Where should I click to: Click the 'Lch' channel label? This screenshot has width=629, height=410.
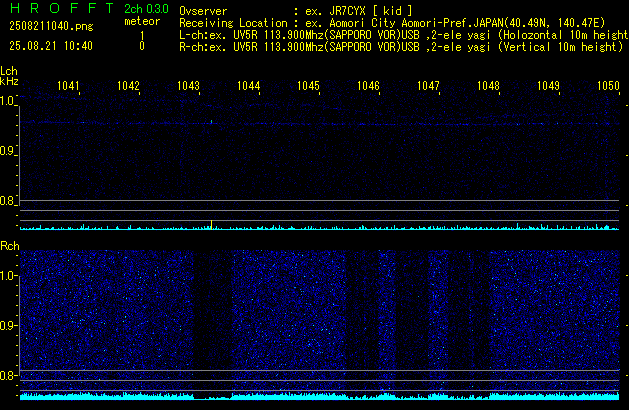(x=9, y=71)
